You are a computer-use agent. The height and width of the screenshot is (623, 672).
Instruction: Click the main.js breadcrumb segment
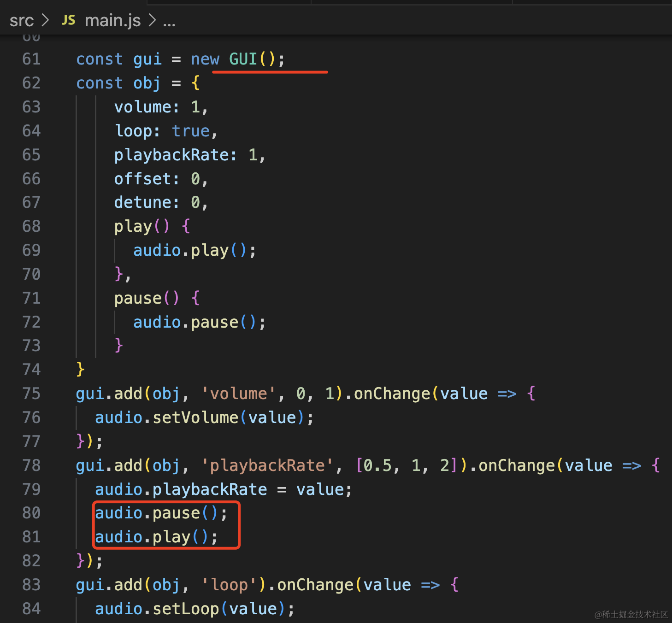113,21
